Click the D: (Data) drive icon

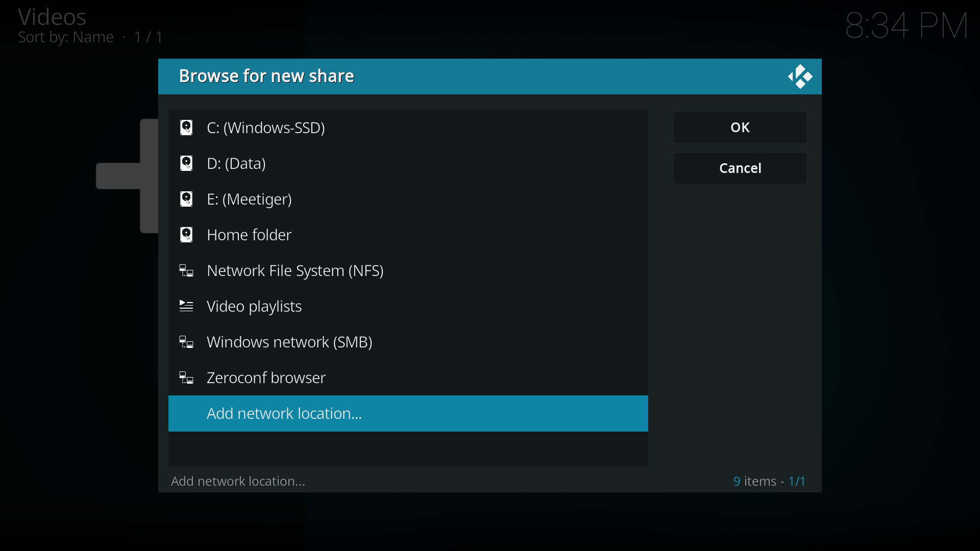(186, 163)
